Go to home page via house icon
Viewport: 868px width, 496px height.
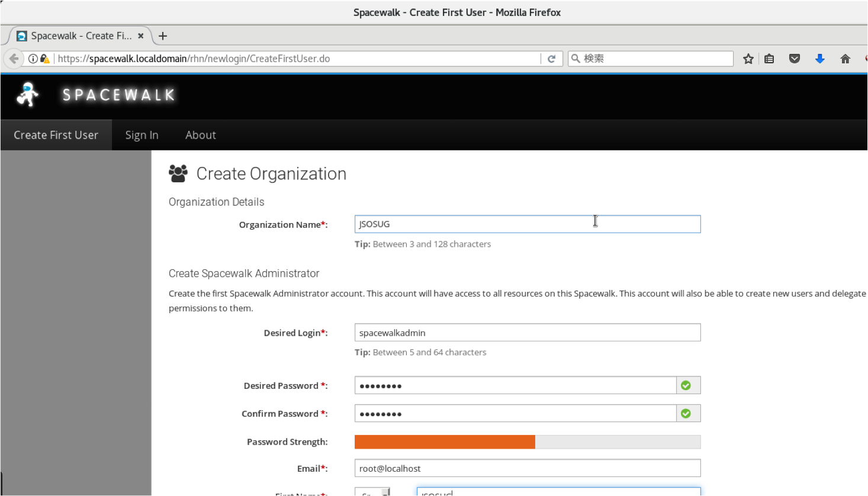tap(846, 59)
